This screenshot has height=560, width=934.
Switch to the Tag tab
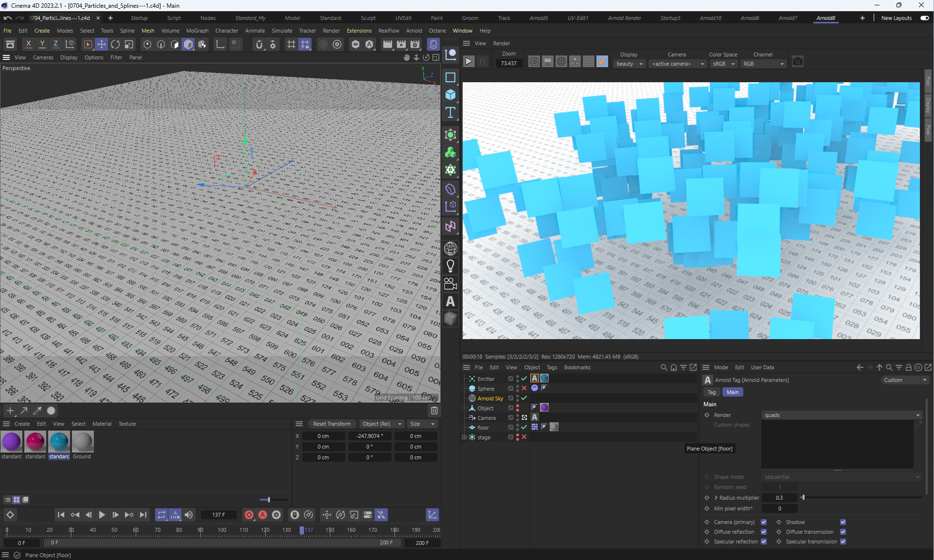711,392
